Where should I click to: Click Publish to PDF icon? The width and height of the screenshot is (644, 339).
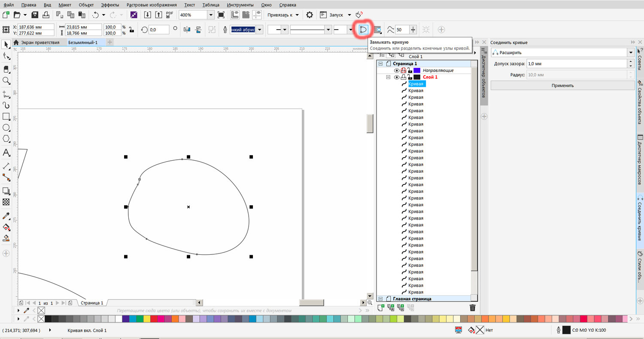170,15
